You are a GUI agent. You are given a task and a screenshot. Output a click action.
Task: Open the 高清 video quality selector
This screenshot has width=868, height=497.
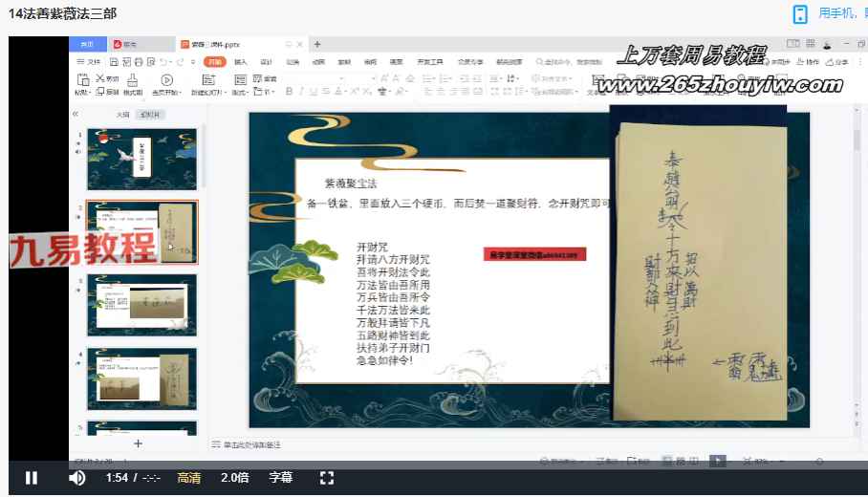tap(188, 478)
